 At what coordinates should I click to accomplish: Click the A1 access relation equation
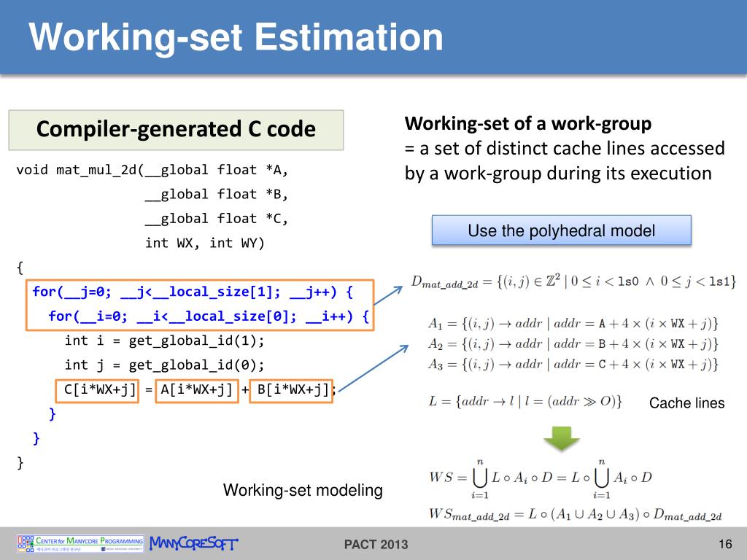coord(573,324)
